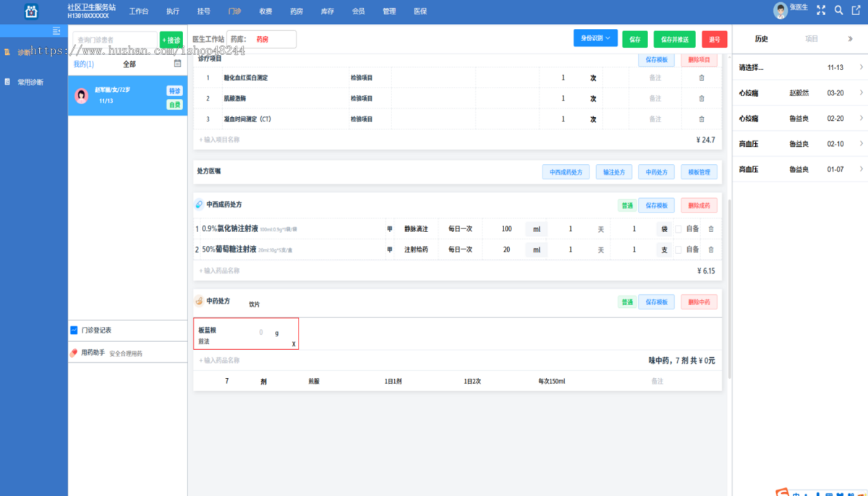Click 保存模板 in 中药处方 section
This screenshot has height=496, width=868.
point(656,302)
